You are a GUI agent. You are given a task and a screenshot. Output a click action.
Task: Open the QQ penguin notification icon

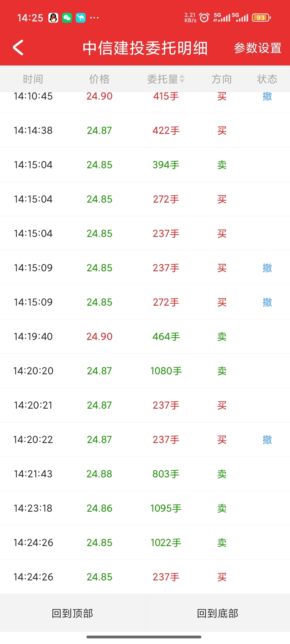pos(53,18)
